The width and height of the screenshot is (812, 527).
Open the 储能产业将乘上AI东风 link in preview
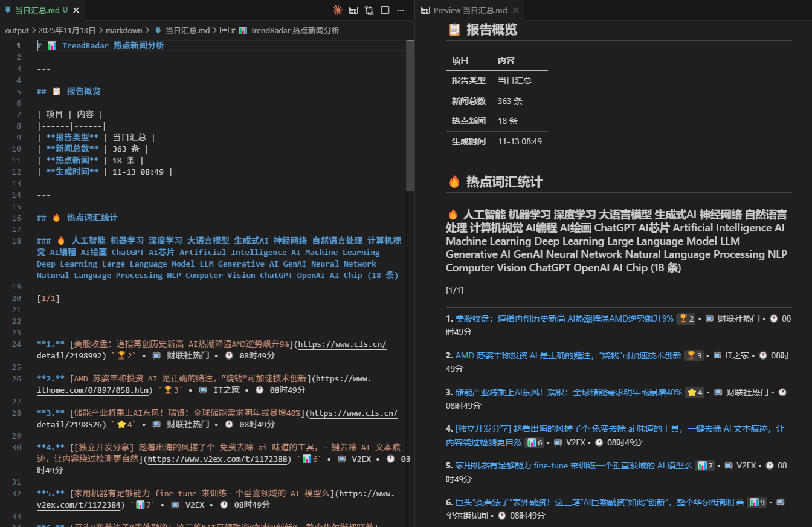click(x=568, y=392)
